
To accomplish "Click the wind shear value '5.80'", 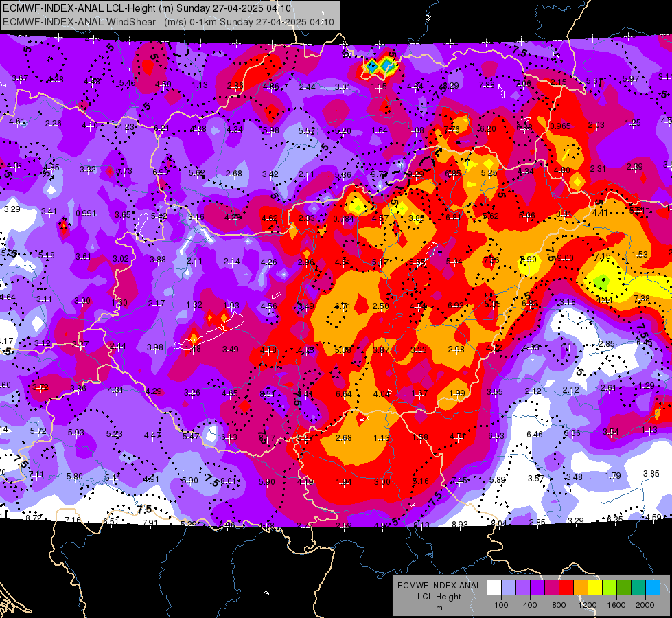I will (x=75, y=476).
